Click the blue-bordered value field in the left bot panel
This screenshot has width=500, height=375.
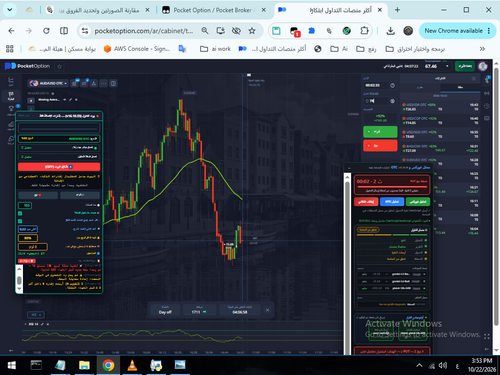point(28,229)
